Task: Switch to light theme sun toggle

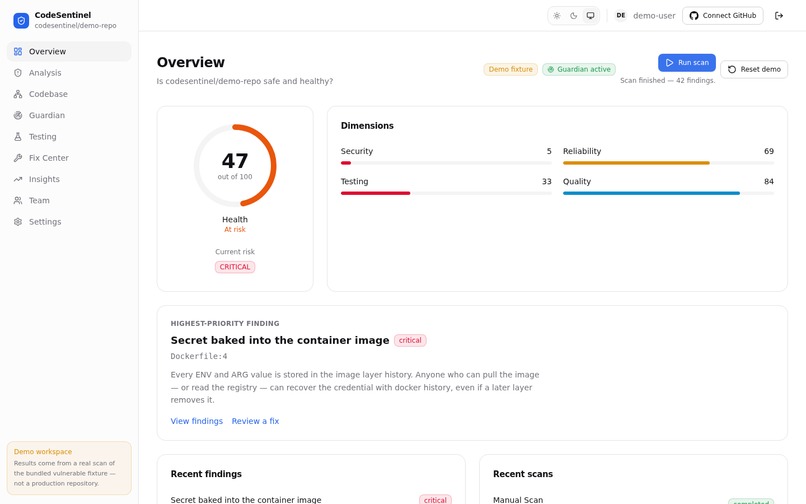Action: pyautogui.click(x=557, y=15)
